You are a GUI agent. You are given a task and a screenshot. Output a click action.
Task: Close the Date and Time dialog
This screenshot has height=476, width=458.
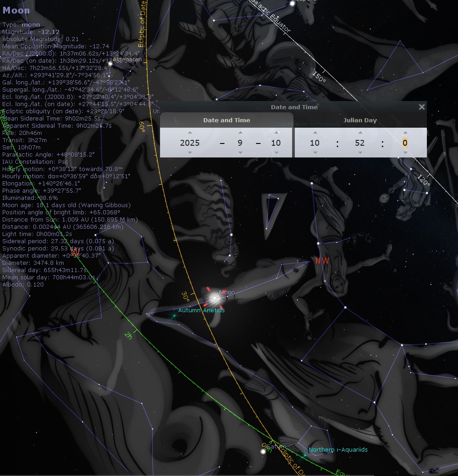click(x=421, y=107)
